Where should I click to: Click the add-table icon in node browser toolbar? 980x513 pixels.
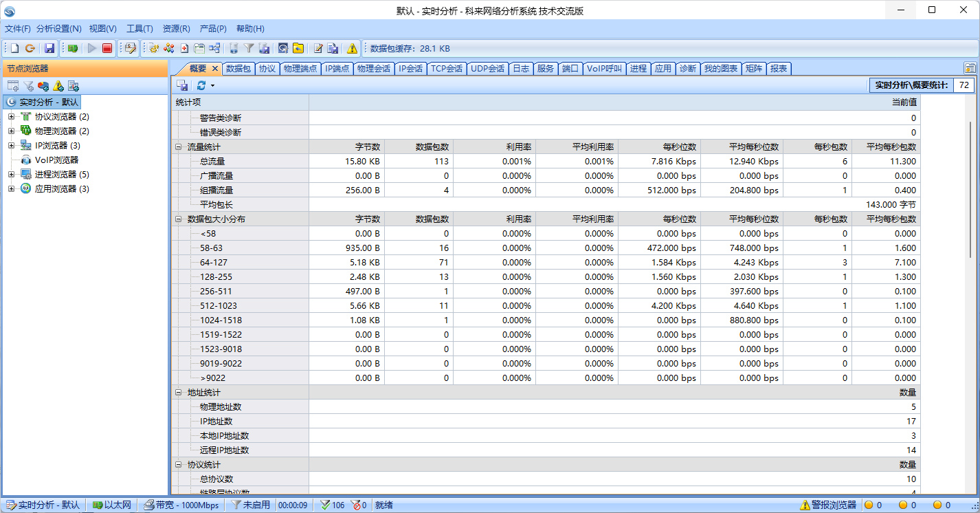13,85
